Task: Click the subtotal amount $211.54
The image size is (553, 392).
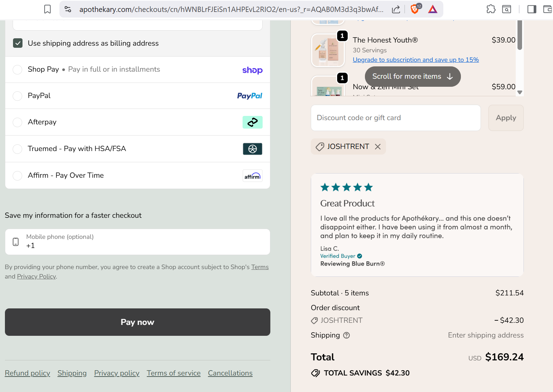Action: [509, 293]
